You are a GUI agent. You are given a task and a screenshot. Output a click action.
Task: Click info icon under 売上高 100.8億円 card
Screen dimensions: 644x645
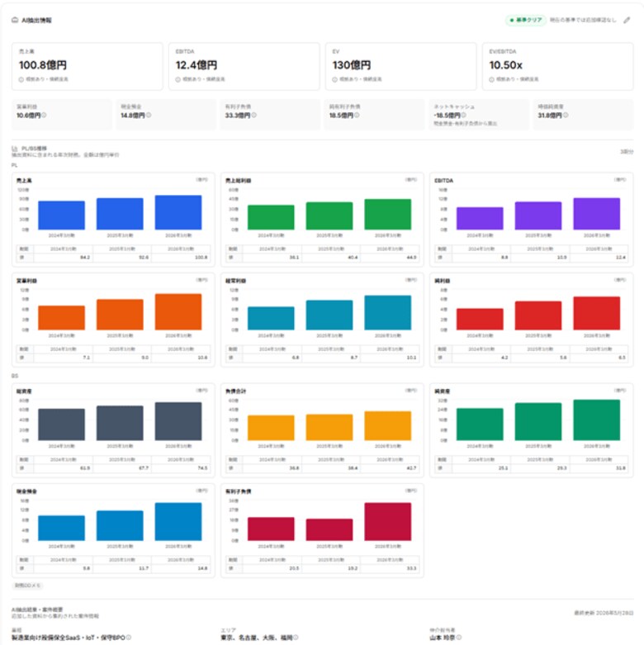21,79
